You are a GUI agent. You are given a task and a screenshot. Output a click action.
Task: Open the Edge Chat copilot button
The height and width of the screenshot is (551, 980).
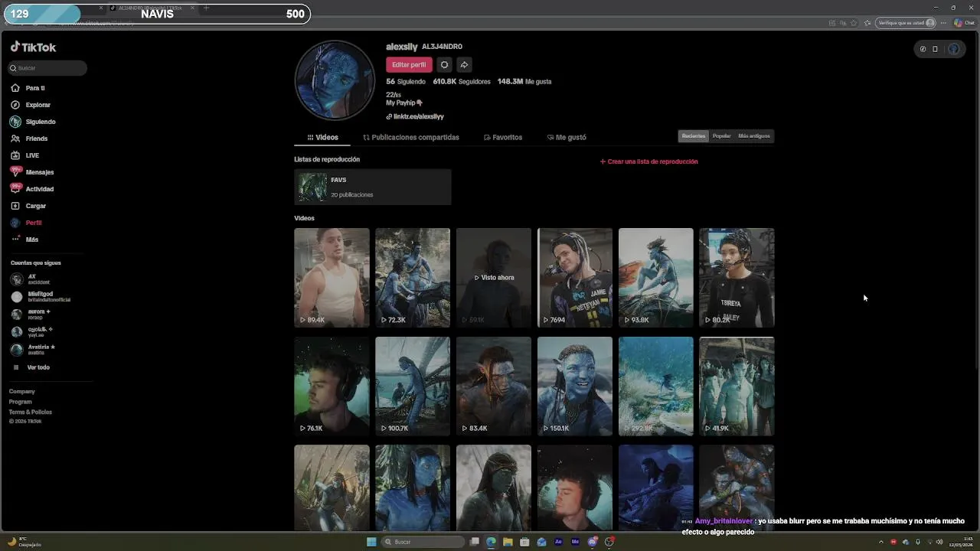pos(963,23)
